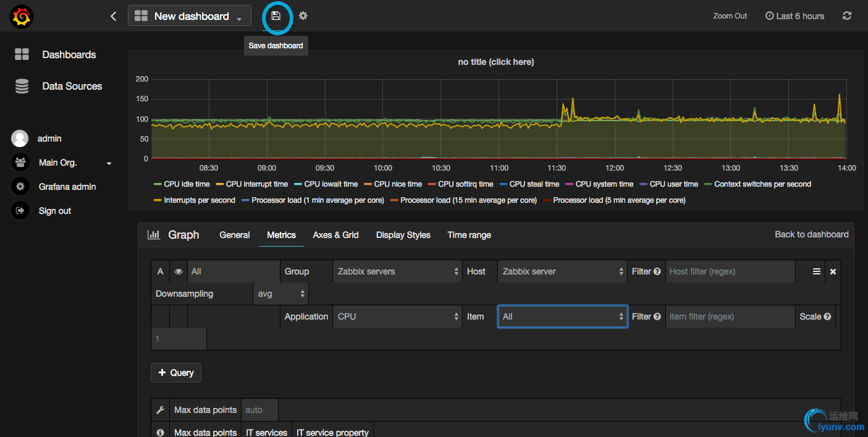Click the Sign out icon
This screenshot has width=868, height=437.
(x=20, y=211)
